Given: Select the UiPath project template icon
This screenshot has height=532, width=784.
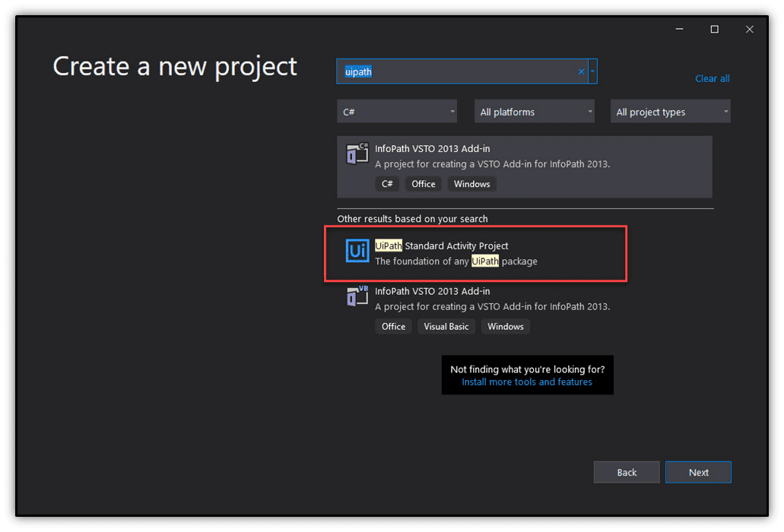Looking at the screenshot, I should pos(357,250).
